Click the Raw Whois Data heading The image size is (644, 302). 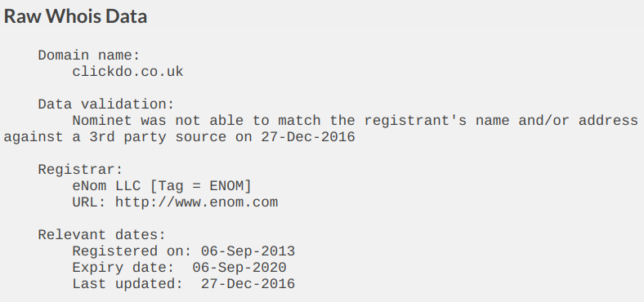click(x=75, y=16)
